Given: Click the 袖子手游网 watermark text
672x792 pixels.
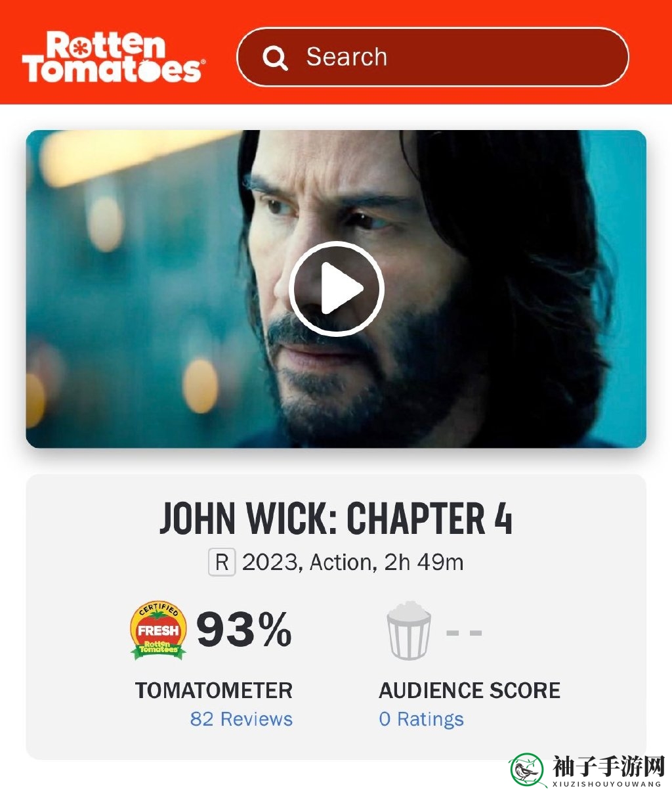Looking at the screenshot, I should tap(608, 766).
